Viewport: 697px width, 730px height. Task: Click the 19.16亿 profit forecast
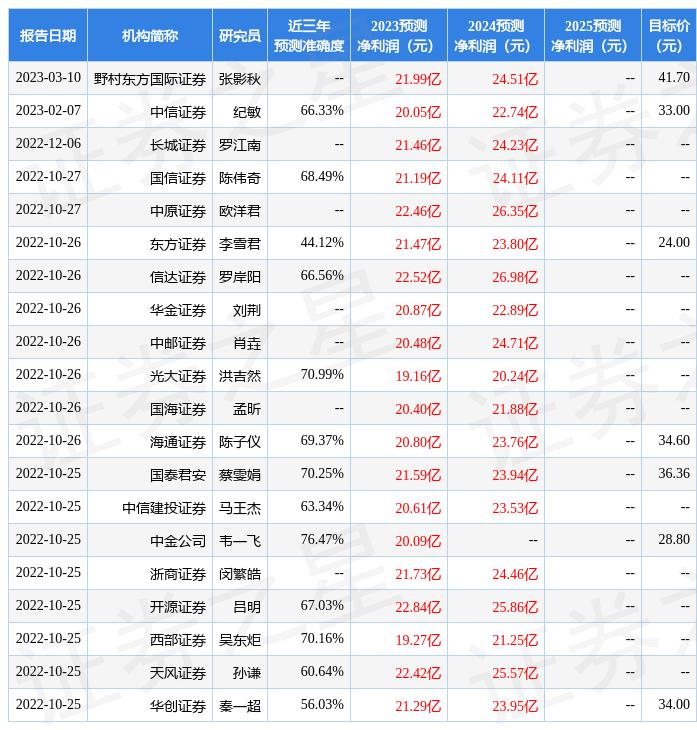(x=418, y=376)
